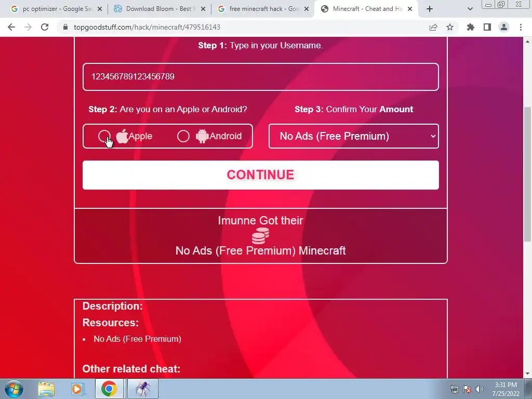Go back to the previous page
This screenshot has width=532, height=399.
11,27
